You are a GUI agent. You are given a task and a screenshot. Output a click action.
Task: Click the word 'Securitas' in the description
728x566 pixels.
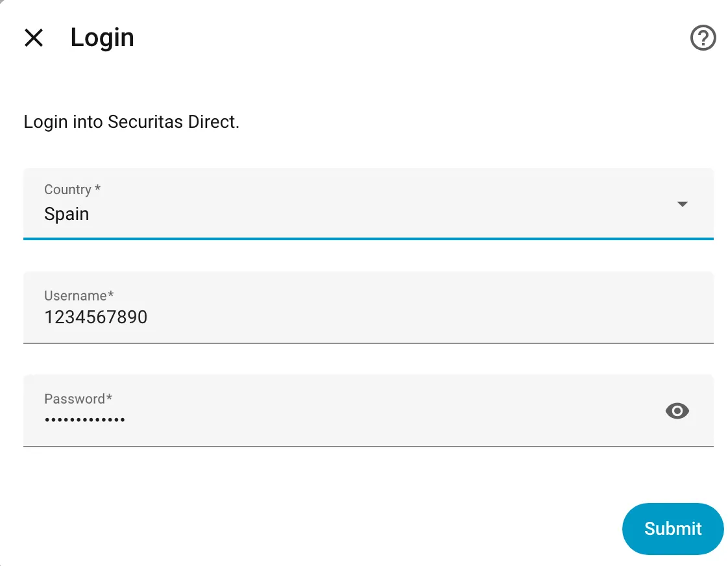click(x=145, y=122)
